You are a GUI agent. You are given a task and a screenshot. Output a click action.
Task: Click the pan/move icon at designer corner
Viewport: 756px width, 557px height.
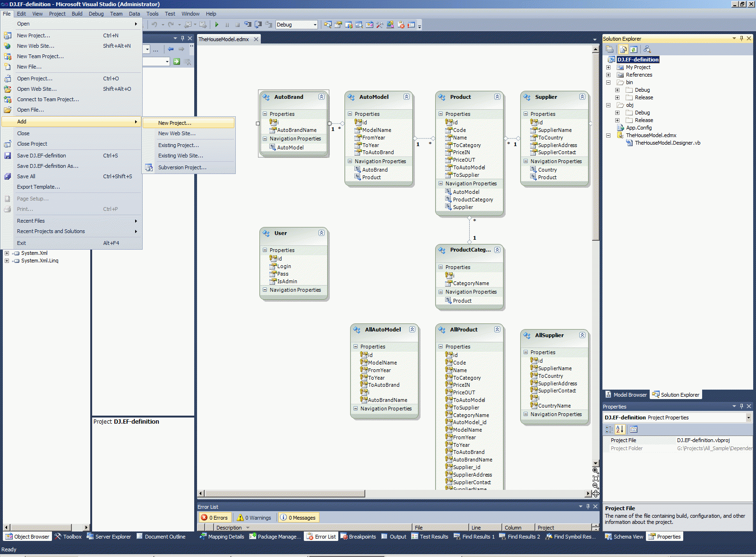595,494
